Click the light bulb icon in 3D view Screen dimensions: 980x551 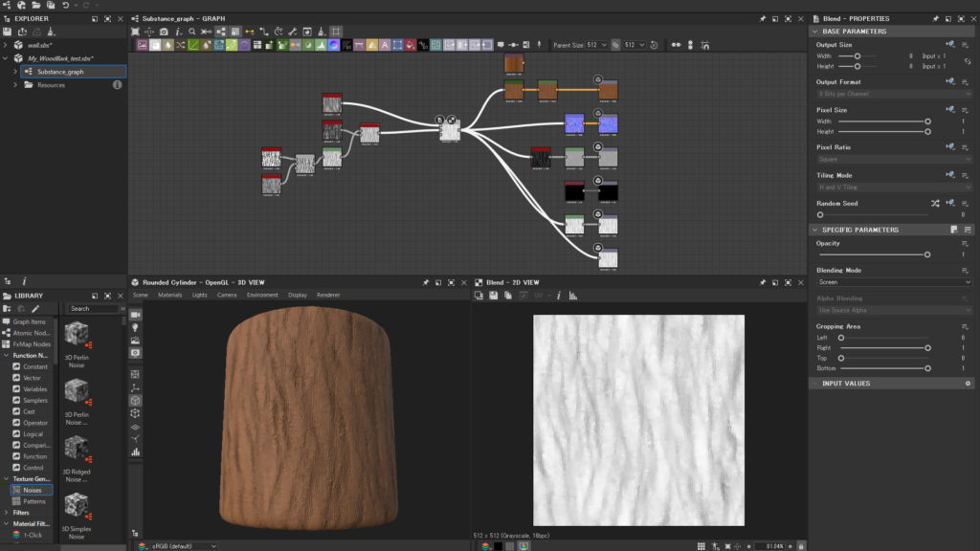[135, 327]
